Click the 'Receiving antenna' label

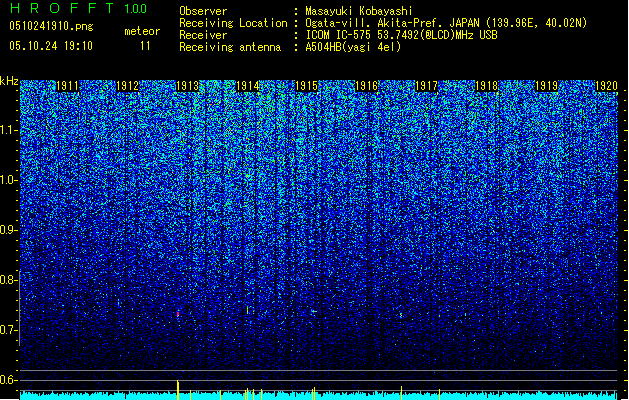[230, 47]
